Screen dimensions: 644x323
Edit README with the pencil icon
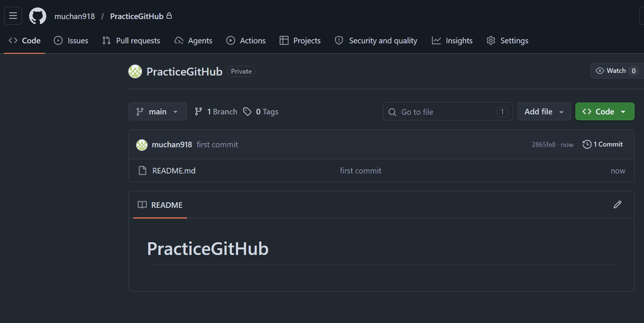coord(617,204)
